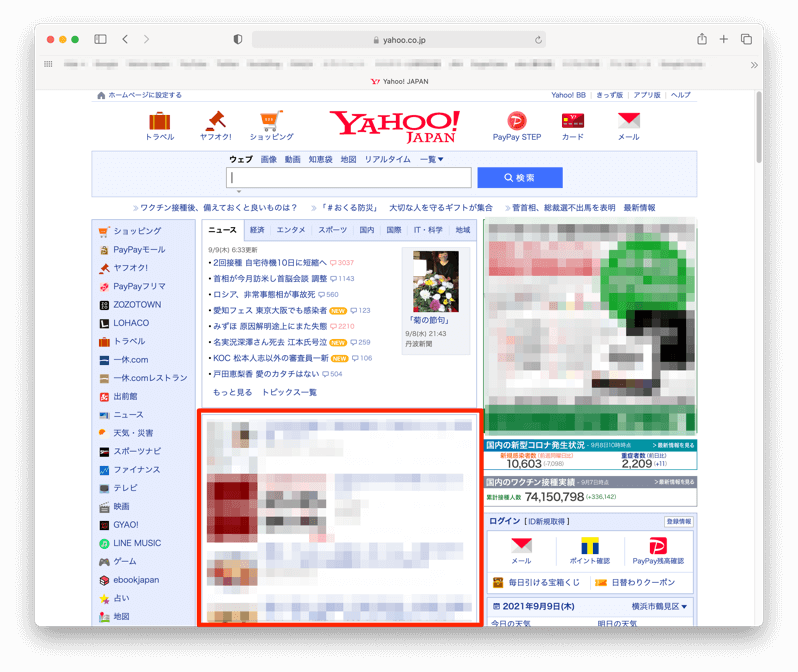This screenshot has height=672, width=798.
Task: Go back with the back arrow
Action: 125,39
